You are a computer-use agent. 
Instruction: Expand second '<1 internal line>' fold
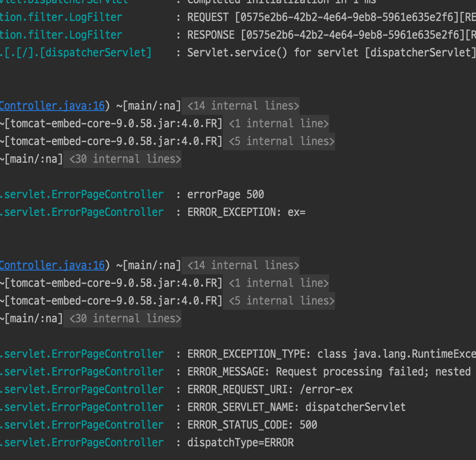click(x=279, y=283)
